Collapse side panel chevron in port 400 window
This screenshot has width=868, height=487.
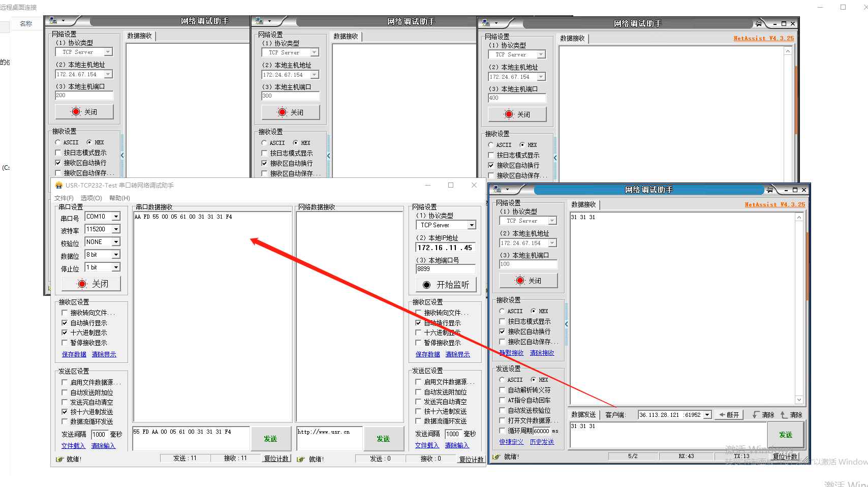click(555, 158)
